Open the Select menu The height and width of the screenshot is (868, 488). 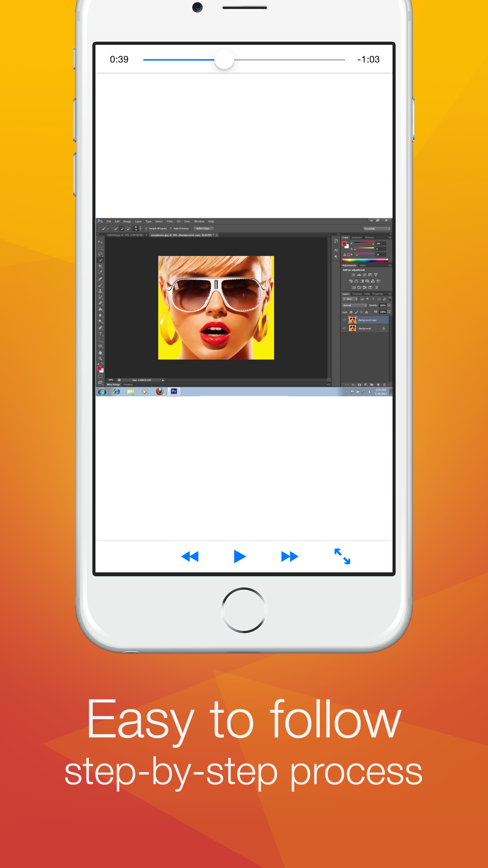[159, 221]
